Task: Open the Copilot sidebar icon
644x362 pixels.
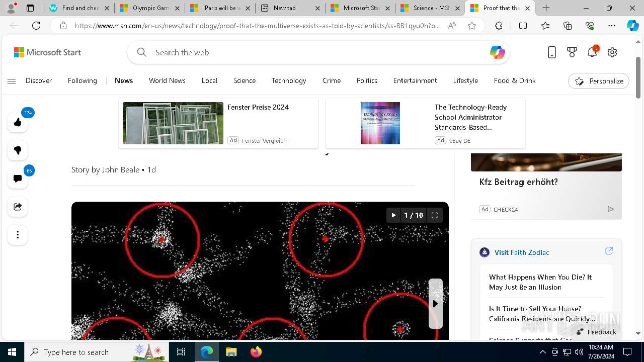Action: point(633,26)
